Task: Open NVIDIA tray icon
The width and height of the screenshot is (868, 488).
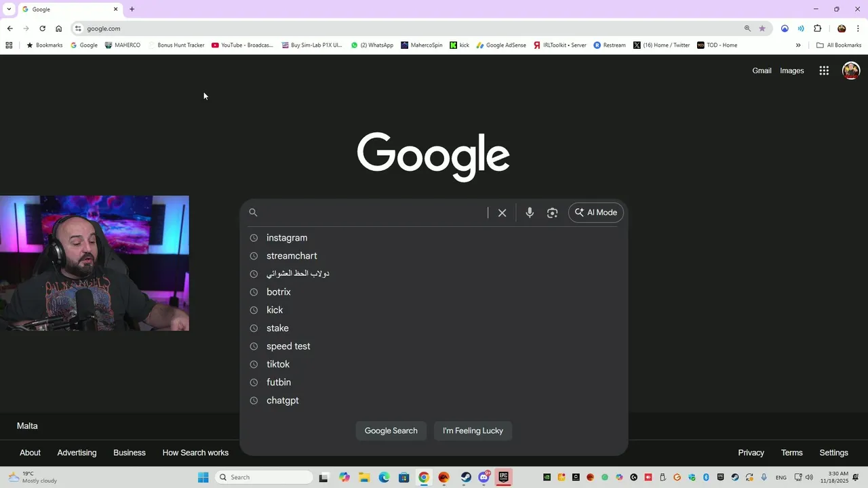Action: tap(547, 477)
